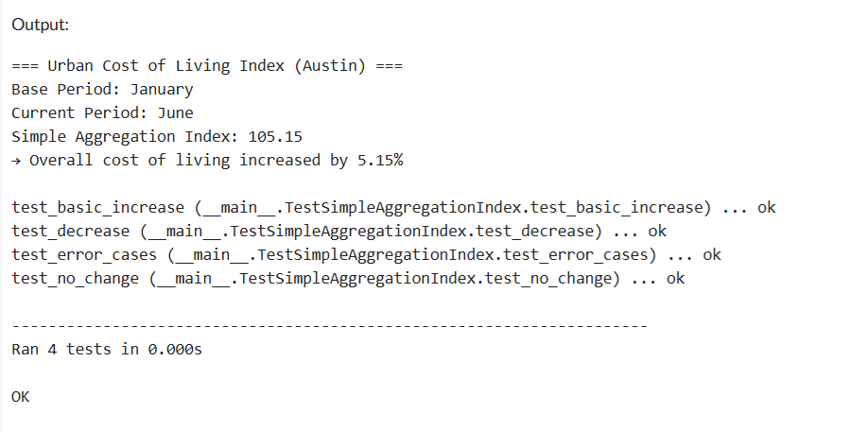Click the test_basic_increase name at line start
The height and width of the screenshot is (431, 868).
click(x=97, y=208)
